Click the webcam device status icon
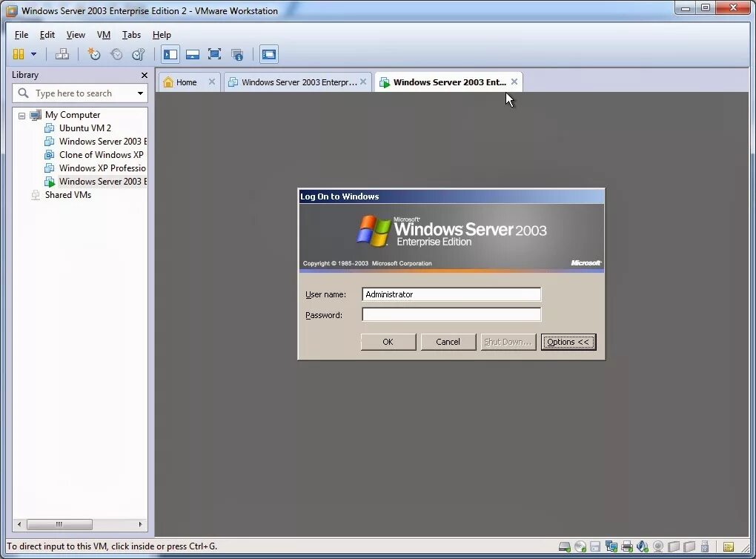This screenshot has height=559, width=756. tap(658, 546)
